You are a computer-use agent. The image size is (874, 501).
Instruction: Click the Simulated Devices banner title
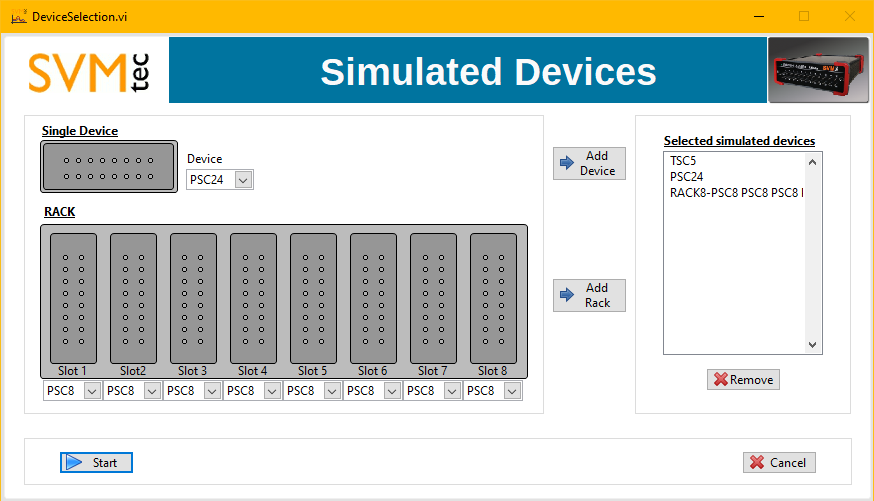(x=488, y=72)
